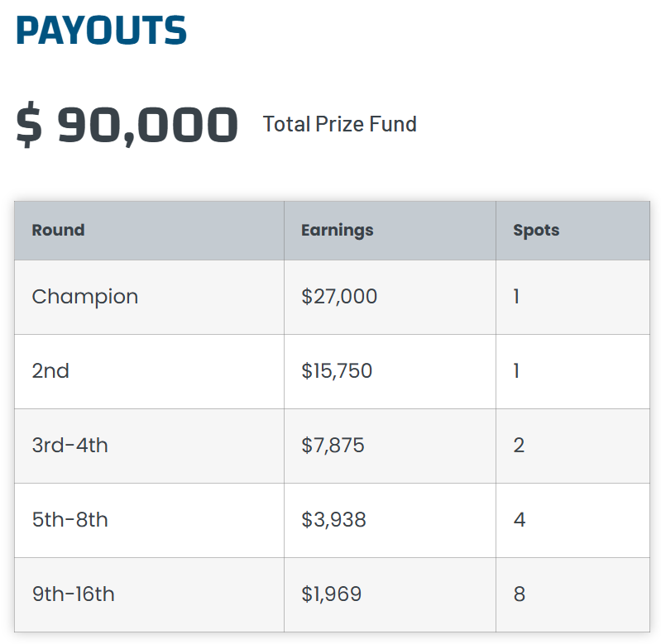Click the $1,969 earnings cell
Viewport: 661px width, 644px height.
[x=331, y=594]
